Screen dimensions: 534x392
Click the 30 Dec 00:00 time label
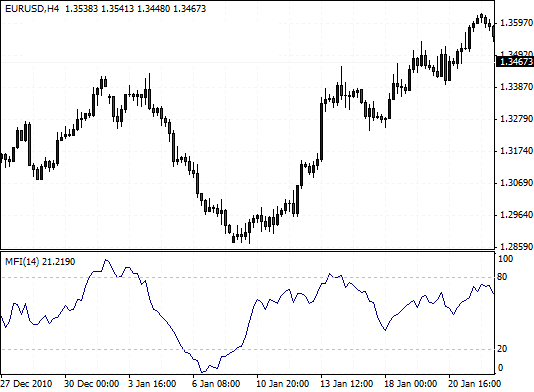tap(92, 384)
